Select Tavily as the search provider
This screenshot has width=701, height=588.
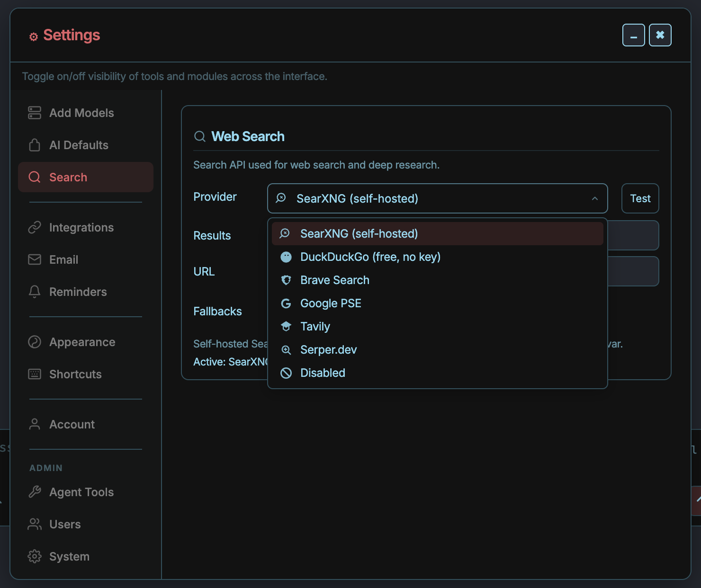pos(437,326)
